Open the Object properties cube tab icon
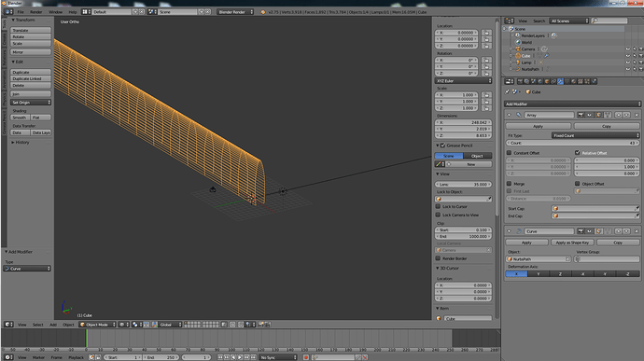The image size is (644, 361). pyautogui.click(x=547, y=81)
